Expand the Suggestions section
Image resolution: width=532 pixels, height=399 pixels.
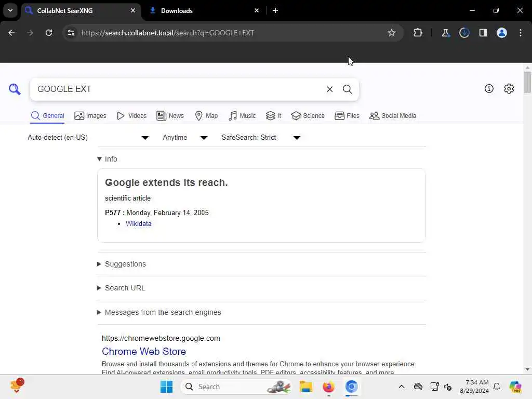click(122, 264)
